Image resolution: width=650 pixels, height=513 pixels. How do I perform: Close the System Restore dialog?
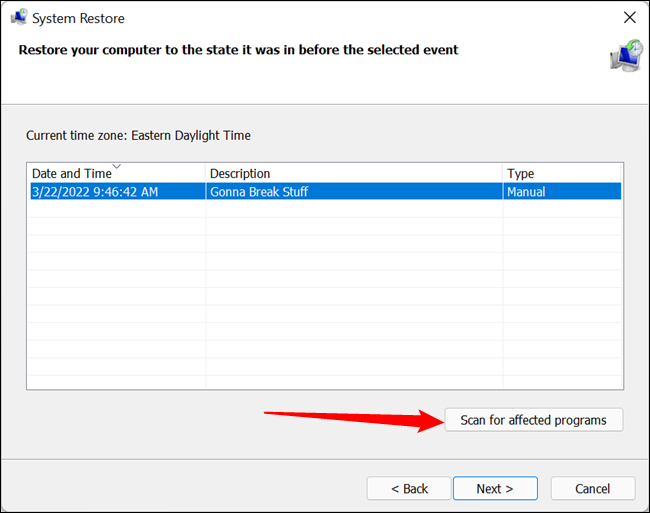tap(628, 18)
